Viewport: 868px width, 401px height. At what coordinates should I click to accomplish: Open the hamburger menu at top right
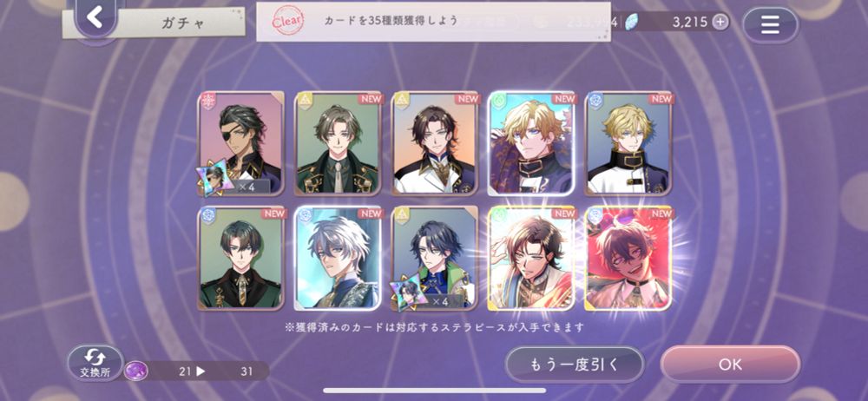770,25
